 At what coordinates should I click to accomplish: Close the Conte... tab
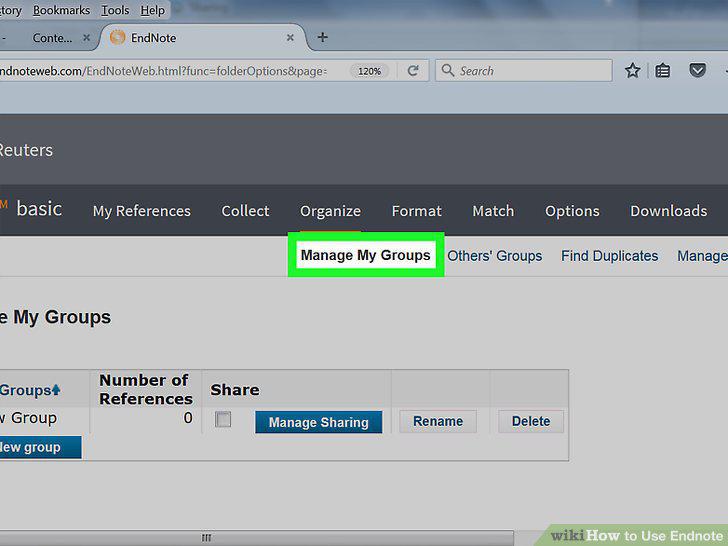tap(86, 38)
